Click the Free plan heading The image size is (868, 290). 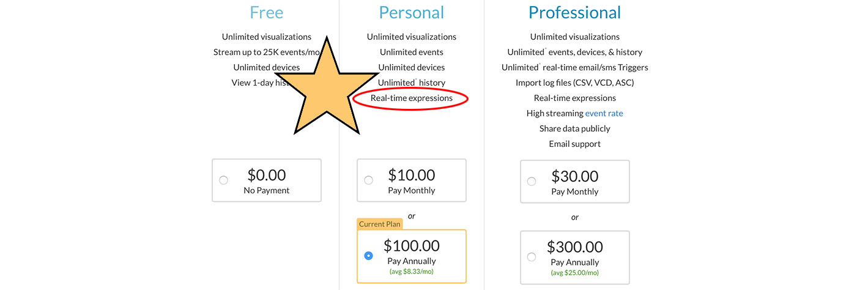pyautogui.click(x=267, y=12)
